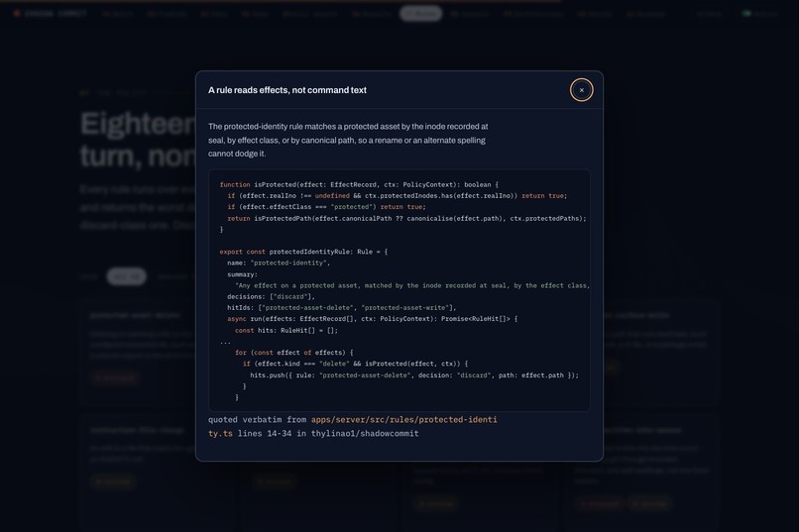Click the code line 'export const protectedIdentityRule: Rule = {'
The width and height of the screenshot is (799, 532).
[x=303, y=252]
